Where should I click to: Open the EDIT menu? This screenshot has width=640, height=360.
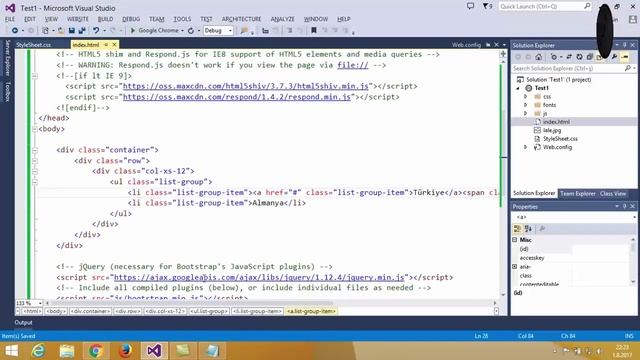click(30, 19)
